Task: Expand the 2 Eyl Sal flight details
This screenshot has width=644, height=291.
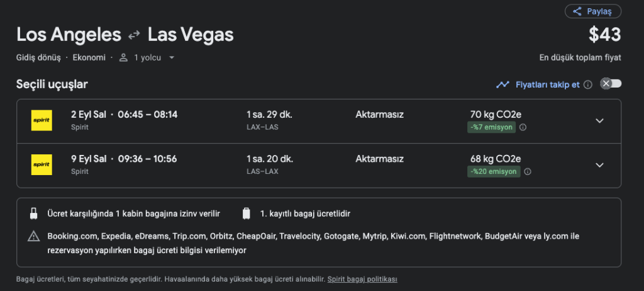Action: pos(599,121)
